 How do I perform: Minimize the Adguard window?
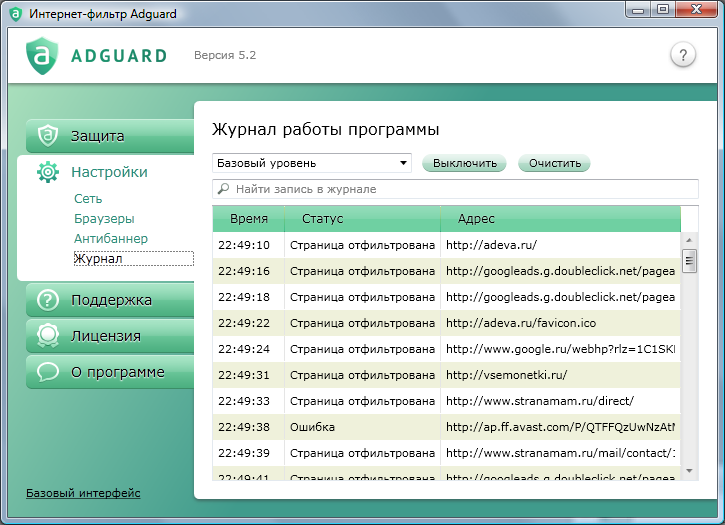pos(638,9)
